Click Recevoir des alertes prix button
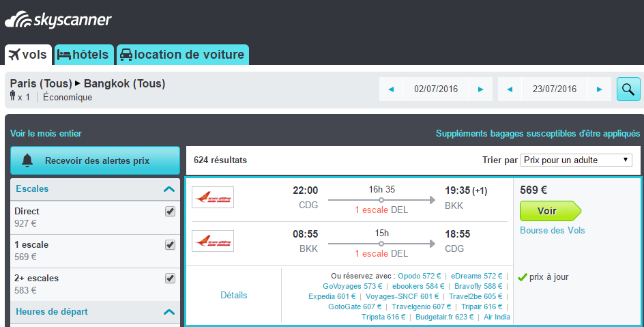The width and height of the screenshot is (644, 327). click(95, 160)
